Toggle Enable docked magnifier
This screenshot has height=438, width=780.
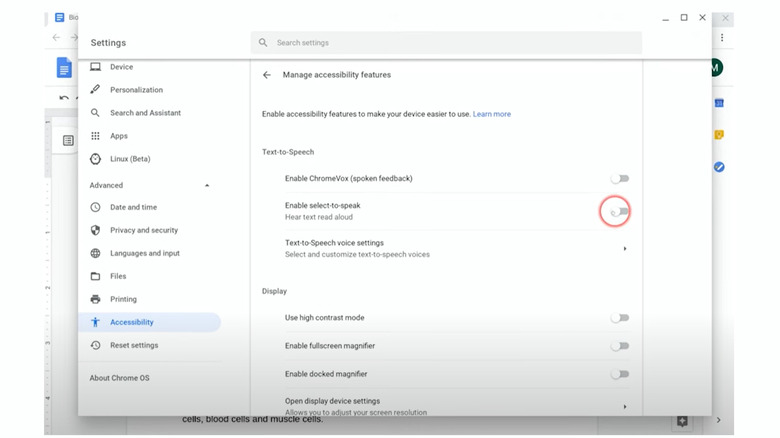tap(620, 374)
